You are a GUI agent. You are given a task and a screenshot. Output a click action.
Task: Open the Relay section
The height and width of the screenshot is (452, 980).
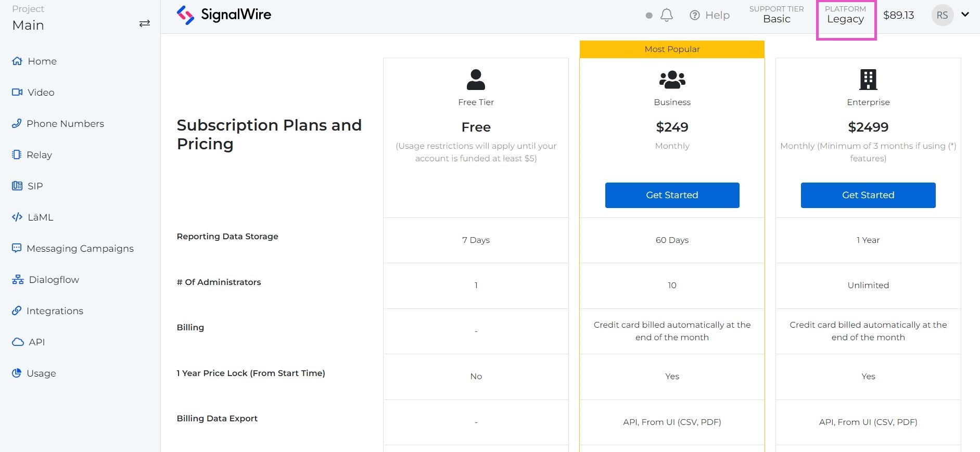[x=39, y=154]
